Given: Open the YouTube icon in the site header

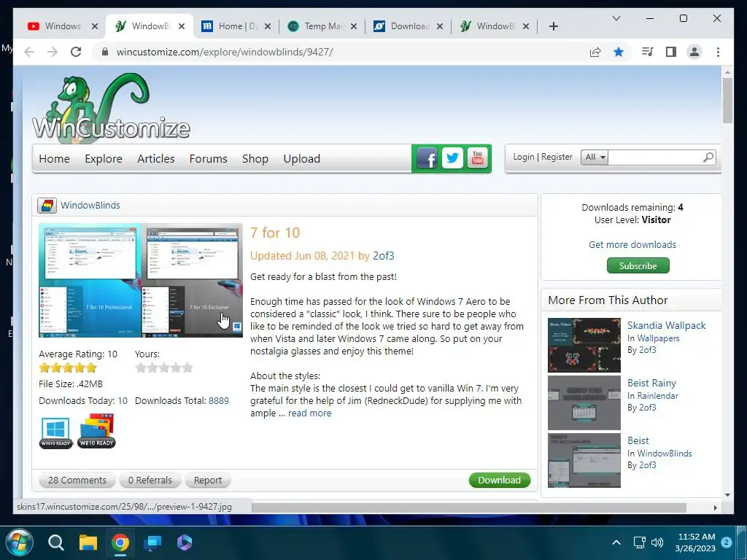Looking at the screenshot, I should click(x=477, y=158).
